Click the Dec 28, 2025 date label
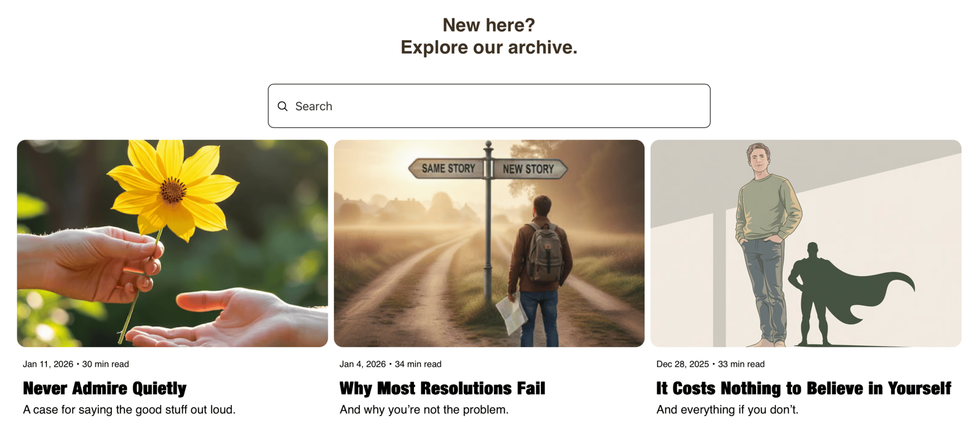Image resolution: width=980 pixels, height=422 pixels. [x=682, y=364]
